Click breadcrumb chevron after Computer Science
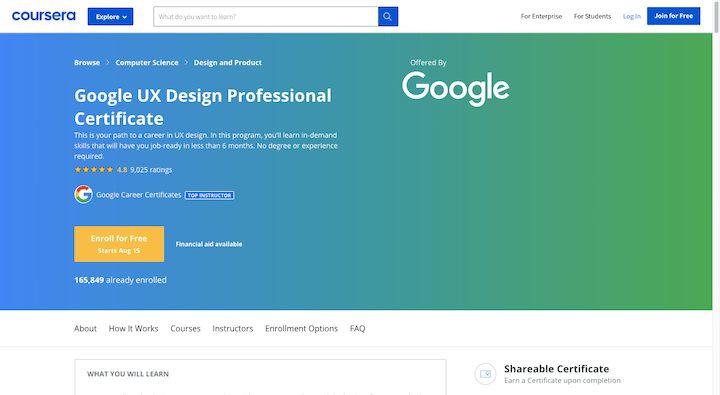This screenshot has width=720, height=395. tap(186, 62)
